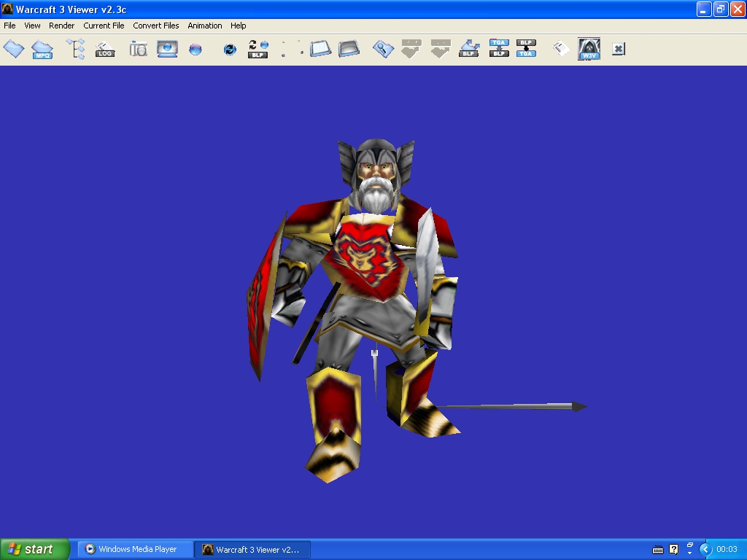
Task: Click the W3V hooded figure icon
Action: tap(589, 49)
